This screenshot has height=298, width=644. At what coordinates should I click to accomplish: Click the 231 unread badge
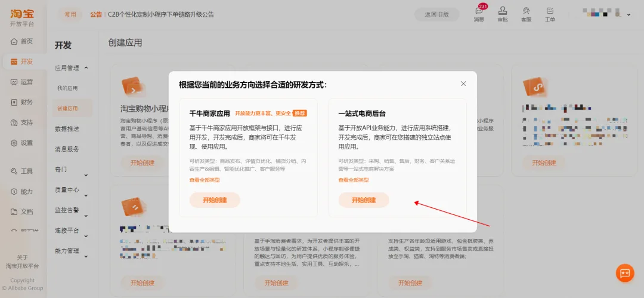coord(483,6)
